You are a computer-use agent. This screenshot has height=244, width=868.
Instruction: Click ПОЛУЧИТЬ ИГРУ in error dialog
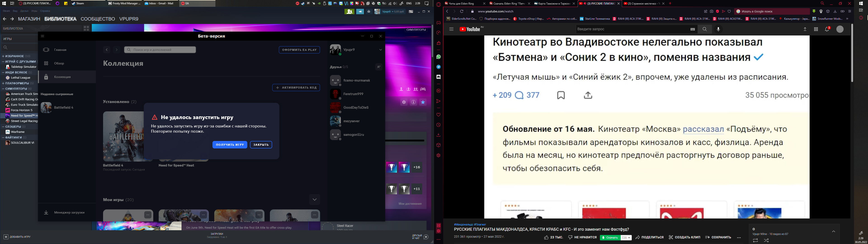click(230, 145)
